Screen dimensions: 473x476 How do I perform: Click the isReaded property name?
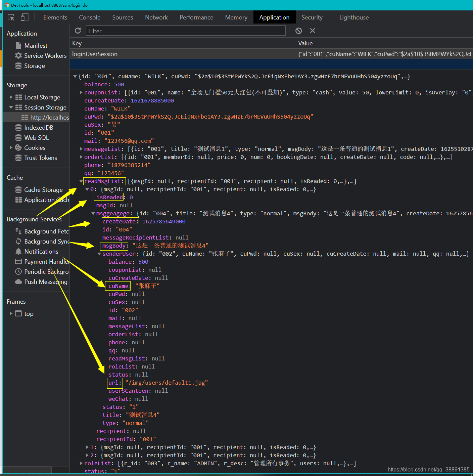109,198
